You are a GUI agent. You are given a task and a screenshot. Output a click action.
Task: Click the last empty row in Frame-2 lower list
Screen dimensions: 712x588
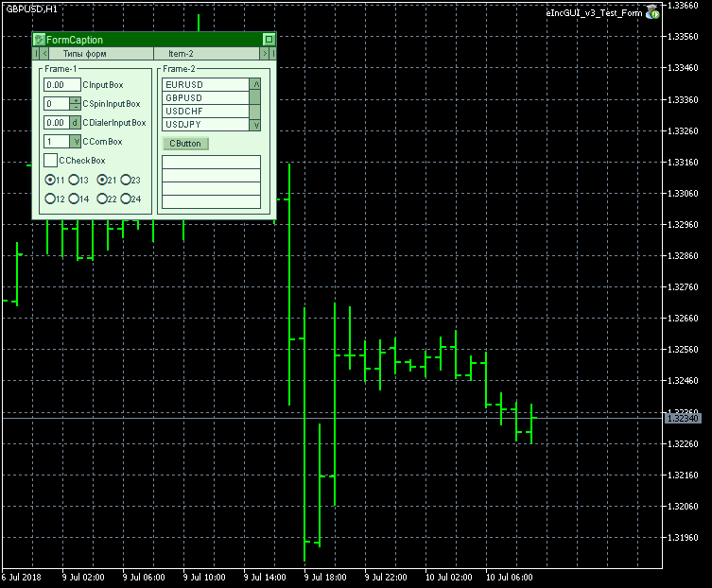(212, 202)
